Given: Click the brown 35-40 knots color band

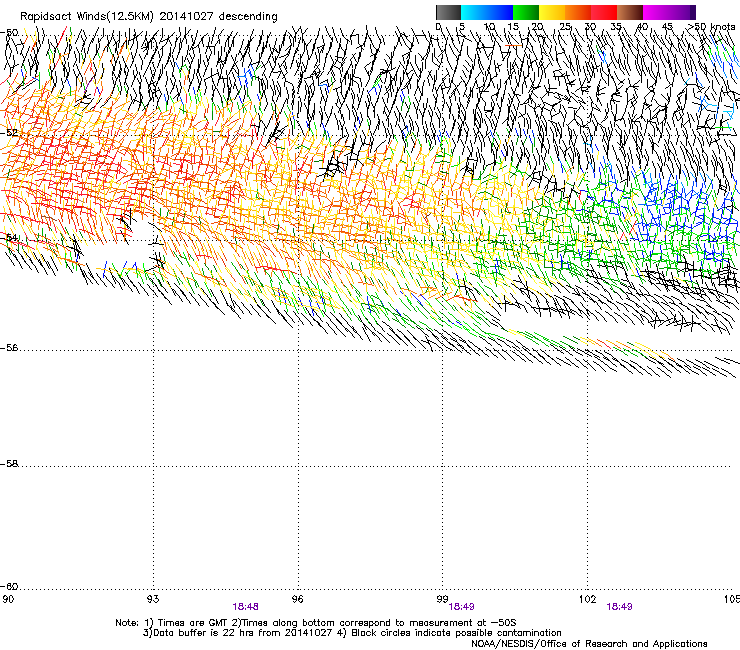Looking at the screenshot, I should pos(630,12).
